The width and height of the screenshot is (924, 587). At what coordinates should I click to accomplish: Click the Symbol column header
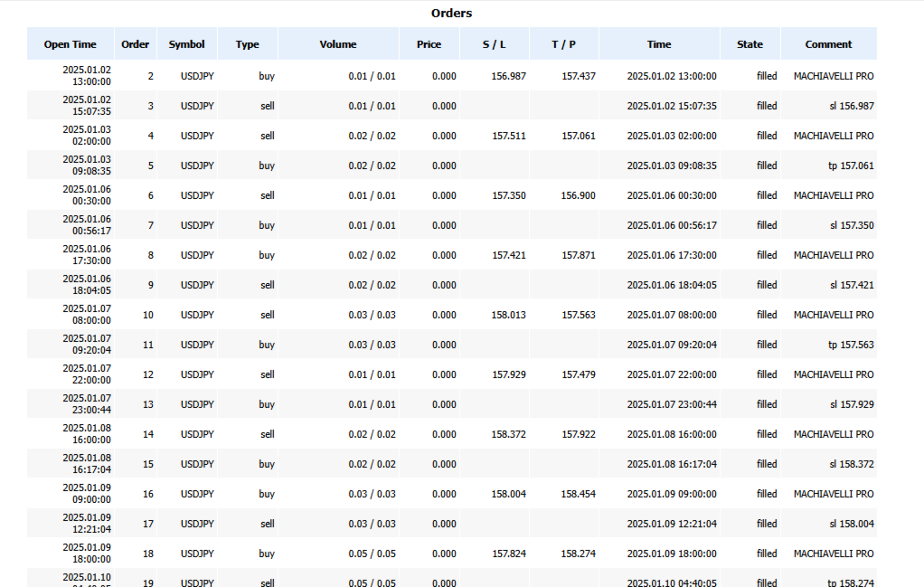(187, 44)
